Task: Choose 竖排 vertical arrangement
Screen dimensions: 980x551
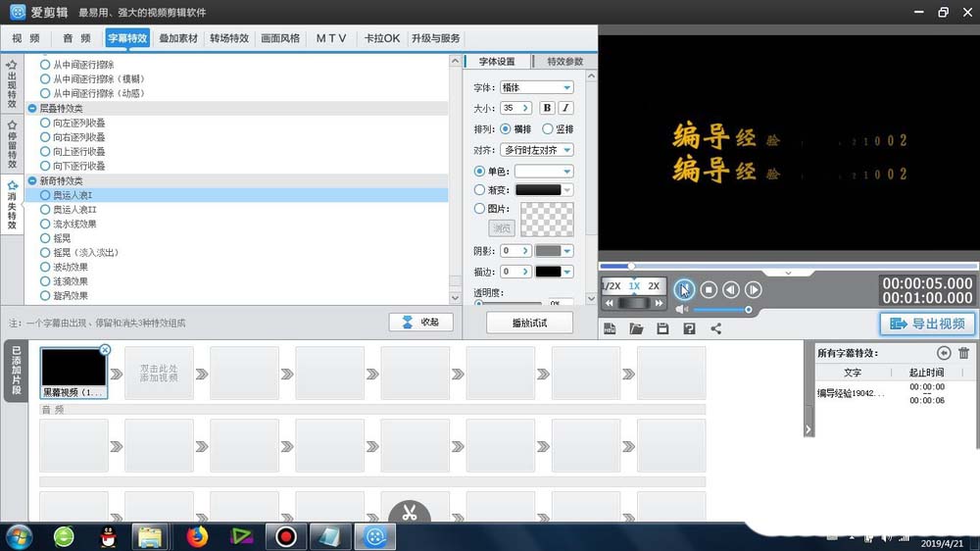Action: point(548,128)
